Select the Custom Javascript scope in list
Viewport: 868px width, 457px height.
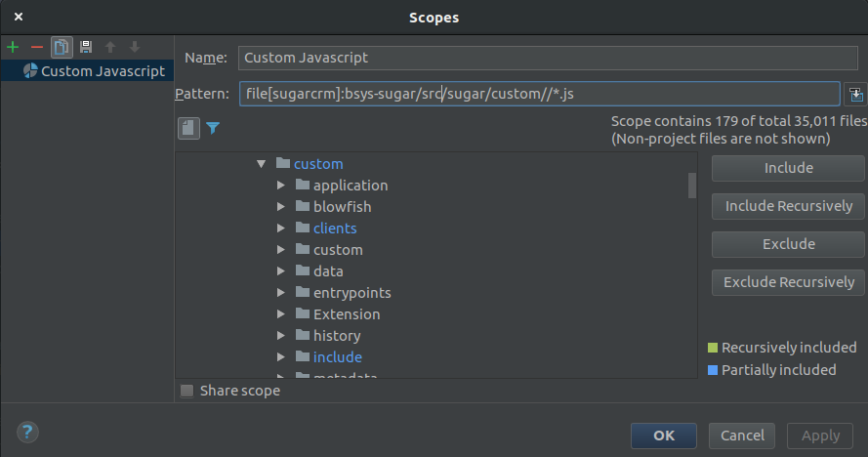point(103,71)
